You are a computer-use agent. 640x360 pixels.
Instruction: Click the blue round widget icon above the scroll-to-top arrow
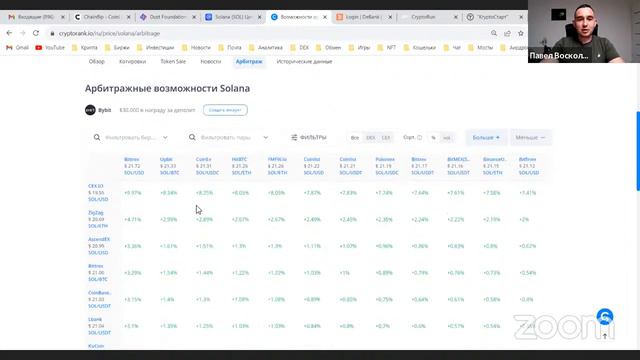[605, 317]
